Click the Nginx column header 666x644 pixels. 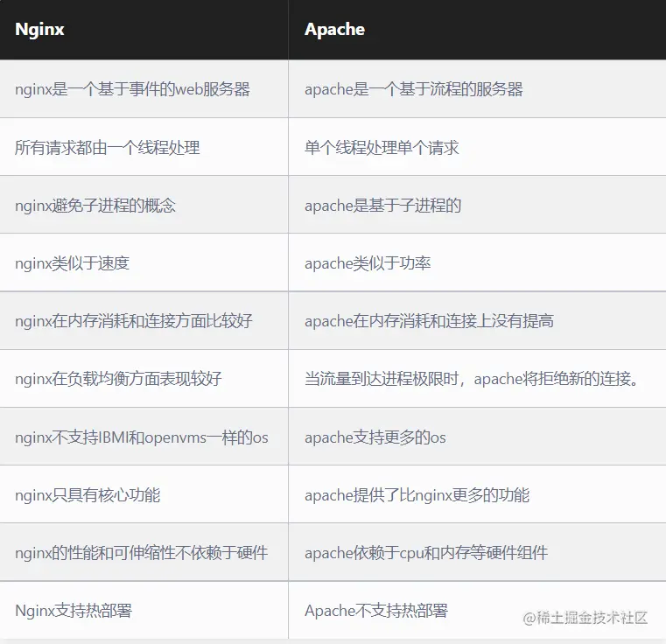(144, 29)
